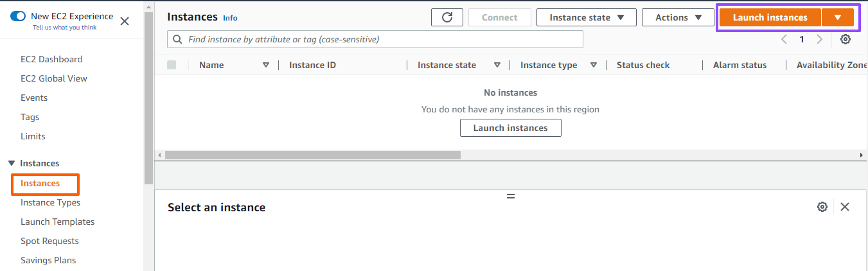Viewport: 868px width, 271px height.
Task: Go to previous page arrow
Action: click(784, 39)
